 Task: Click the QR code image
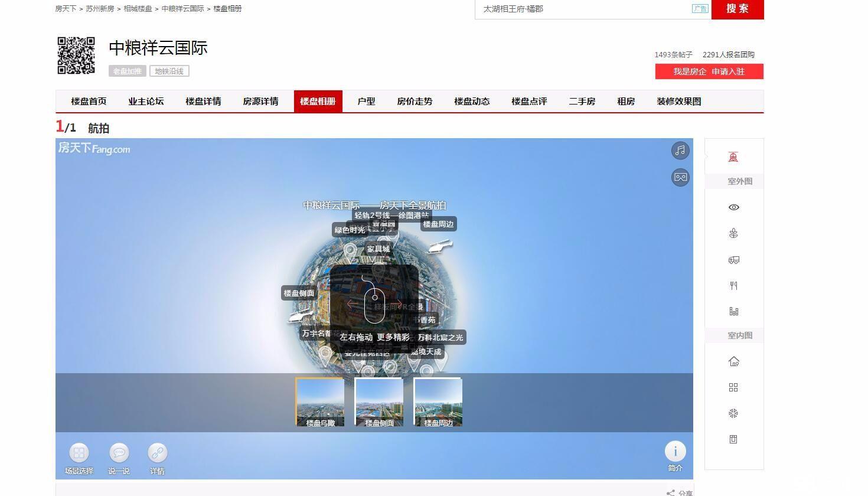76,56
